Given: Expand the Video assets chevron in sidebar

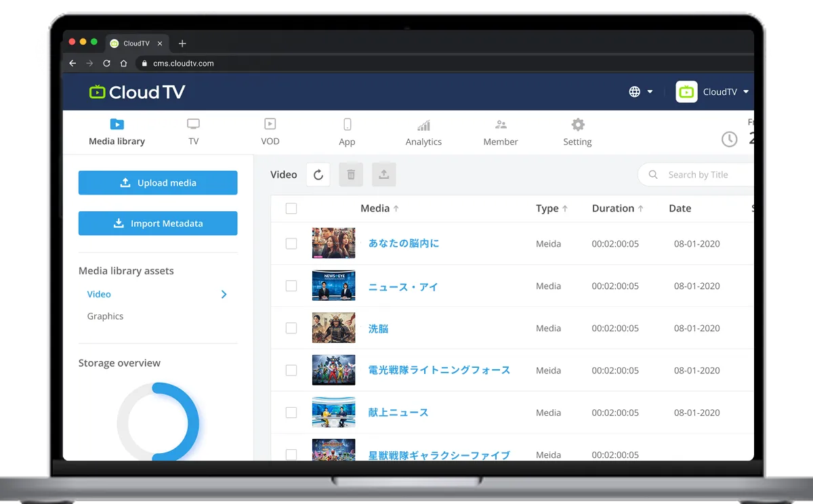Looking at the screenshot, I should coord(224,295).
